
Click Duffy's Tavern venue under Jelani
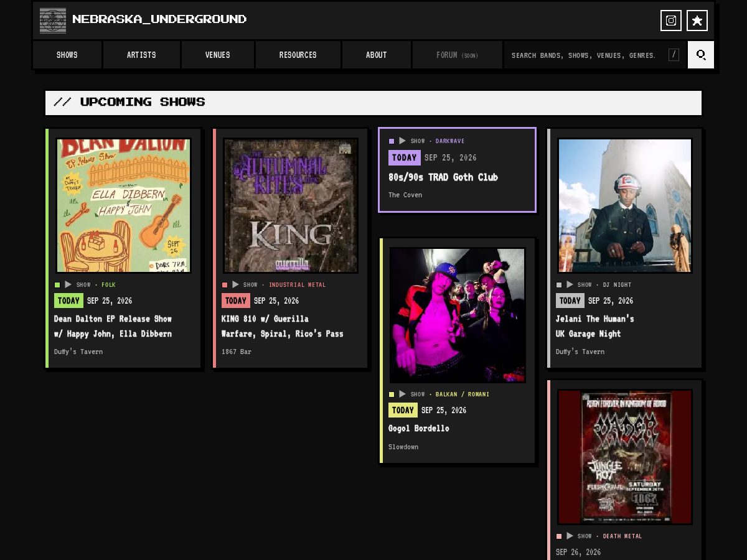tap(580, 352)
